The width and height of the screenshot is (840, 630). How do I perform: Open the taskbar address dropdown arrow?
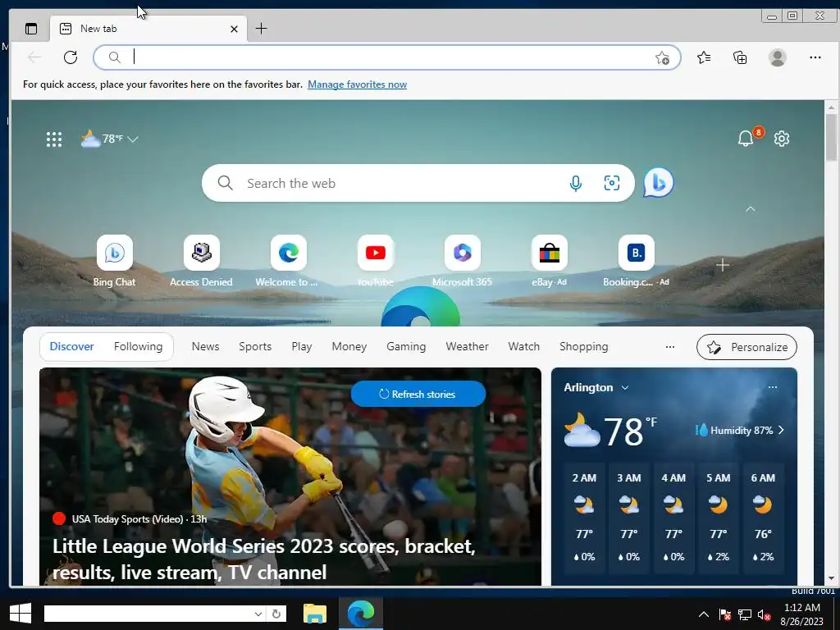coord(258,614)
